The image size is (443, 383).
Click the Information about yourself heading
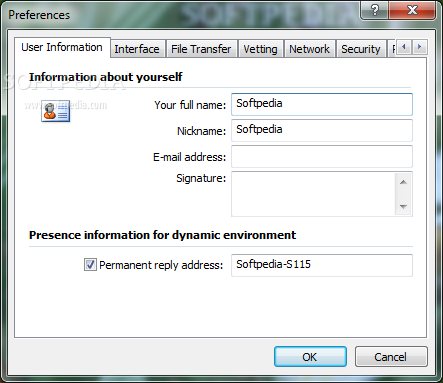pos(106,77)
